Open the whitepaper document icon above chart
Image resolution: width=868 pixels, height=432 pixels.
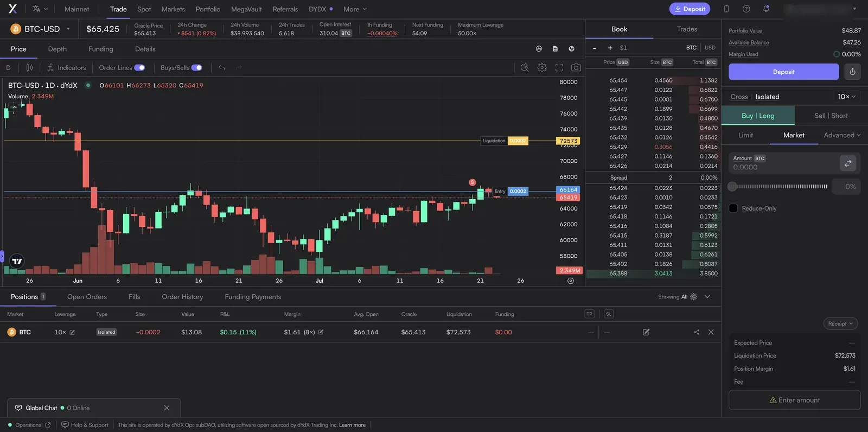coord(555,49)
